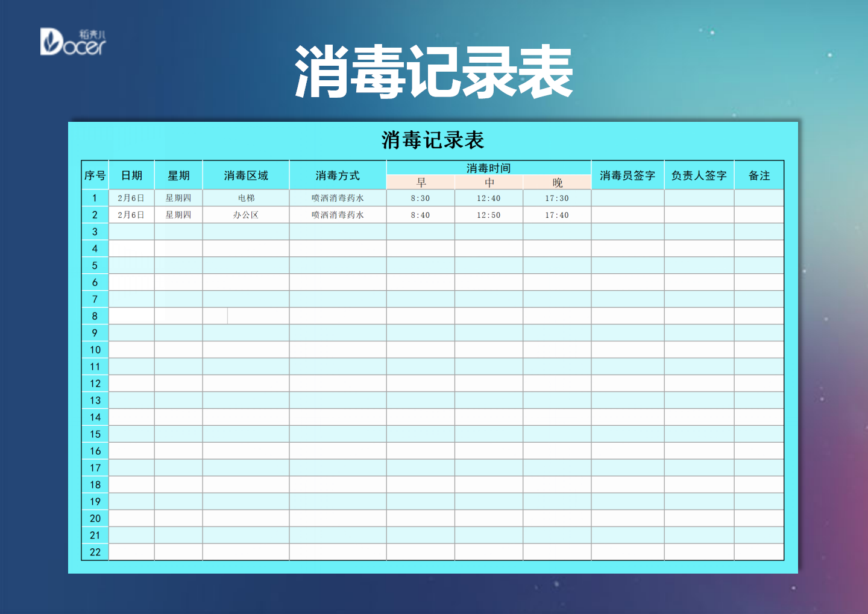Screen dimensions: 868x614
Task: Select the 消毒方式 column header
Action: click(x=339, y=174)
